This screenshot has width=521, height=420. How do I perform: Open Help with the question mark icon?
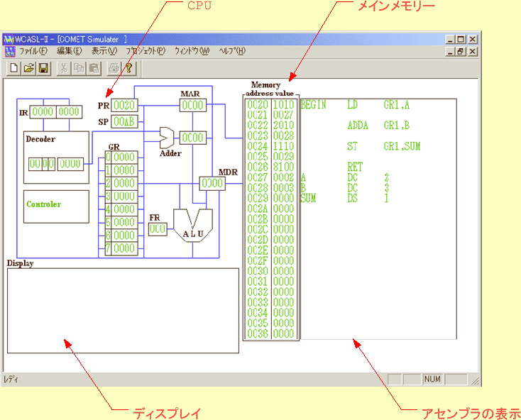(128, 68)
